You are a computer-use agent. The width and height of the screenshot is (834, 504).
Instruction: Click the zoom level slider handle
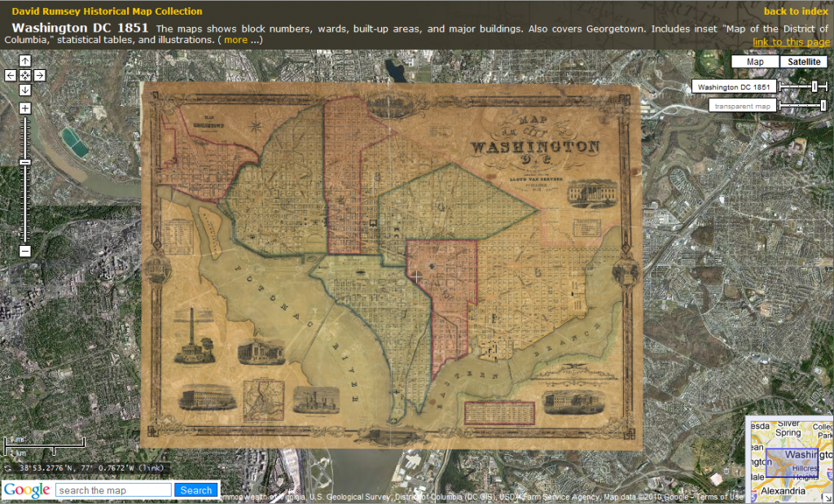pyautogui.click(x=25, y=162)
